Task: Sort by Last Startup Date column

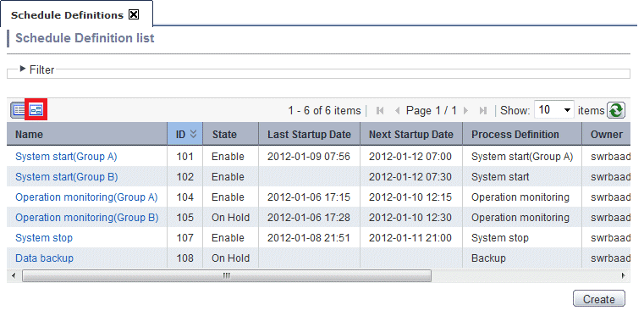Action: (309, 134)
